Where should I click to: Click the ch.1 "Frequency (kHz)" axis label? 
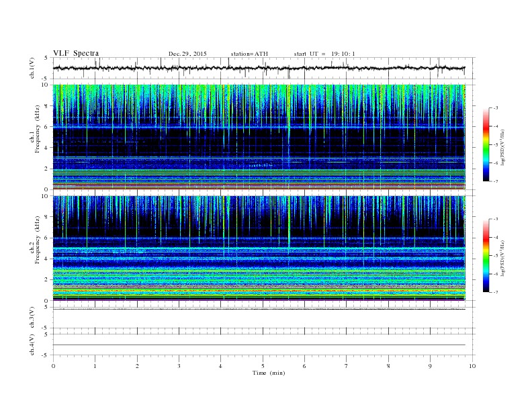point(37,129)
